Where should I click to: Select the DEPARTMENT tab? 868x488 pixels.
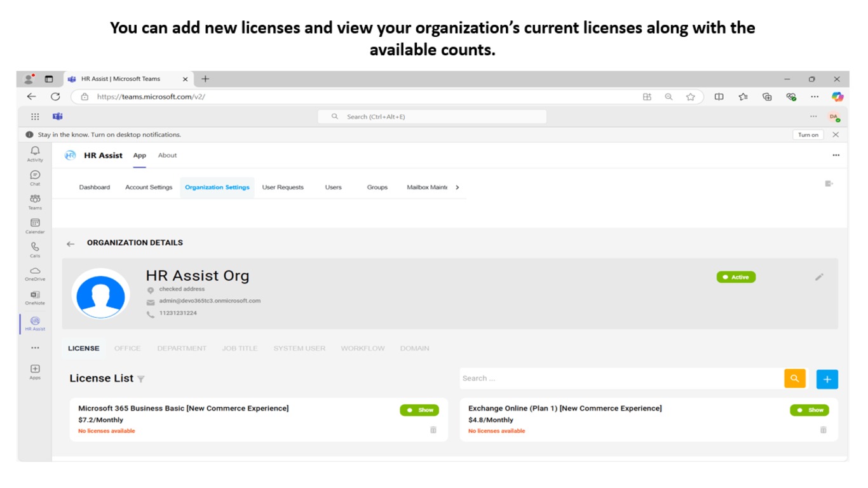(182, 348)
